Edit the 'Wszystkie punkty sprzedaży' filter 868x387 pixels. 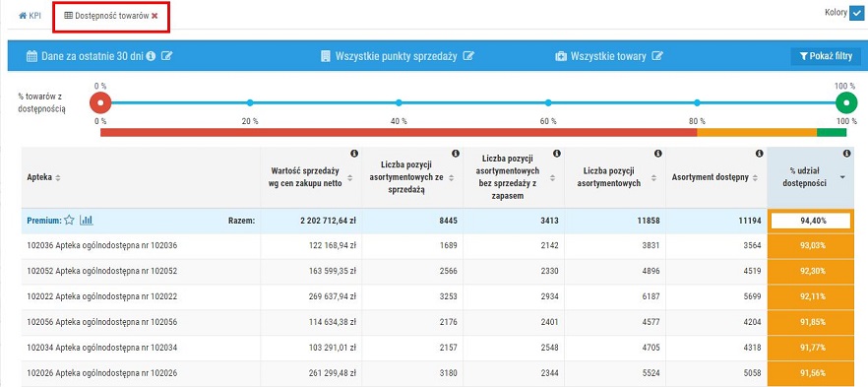pyautogui.click(x=468, y=56)
